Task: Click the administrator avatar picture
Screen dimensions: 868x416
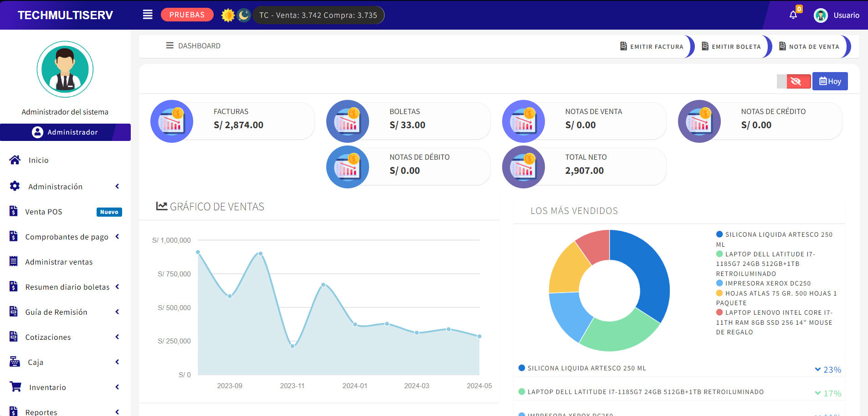Action: 65,69
